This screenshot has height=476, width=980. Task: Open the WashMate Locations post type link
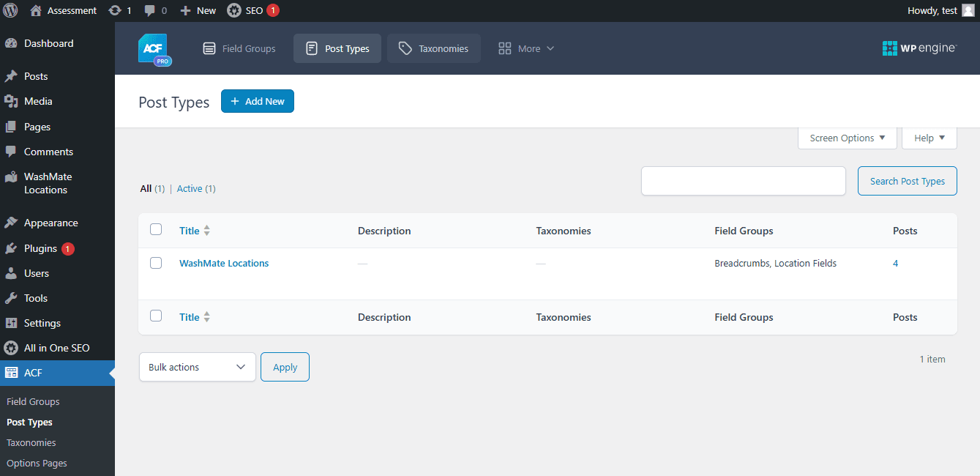click(x=224, y=263)
